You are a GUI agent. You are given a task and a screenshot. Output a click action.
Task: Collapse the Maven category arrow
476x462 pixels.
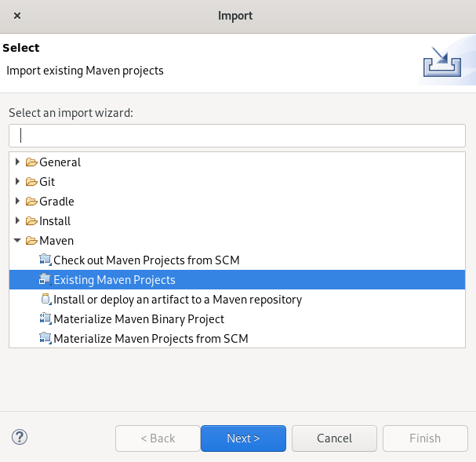(17, 240)
